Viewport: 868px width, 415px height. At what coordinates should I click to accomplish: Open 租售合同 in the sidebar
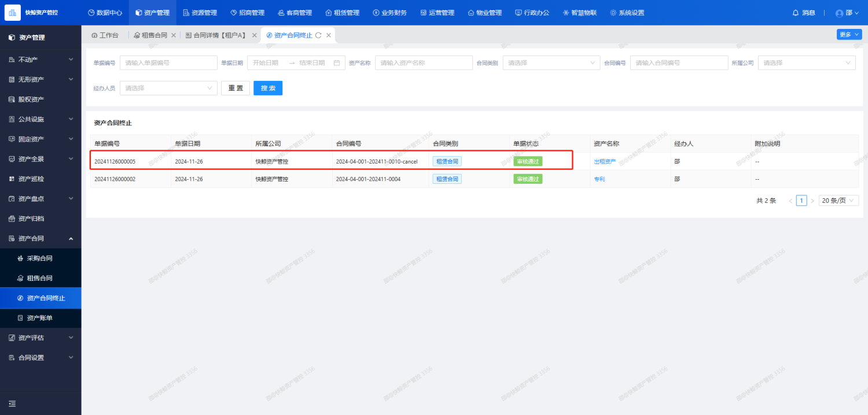click(x=41, y=278)
